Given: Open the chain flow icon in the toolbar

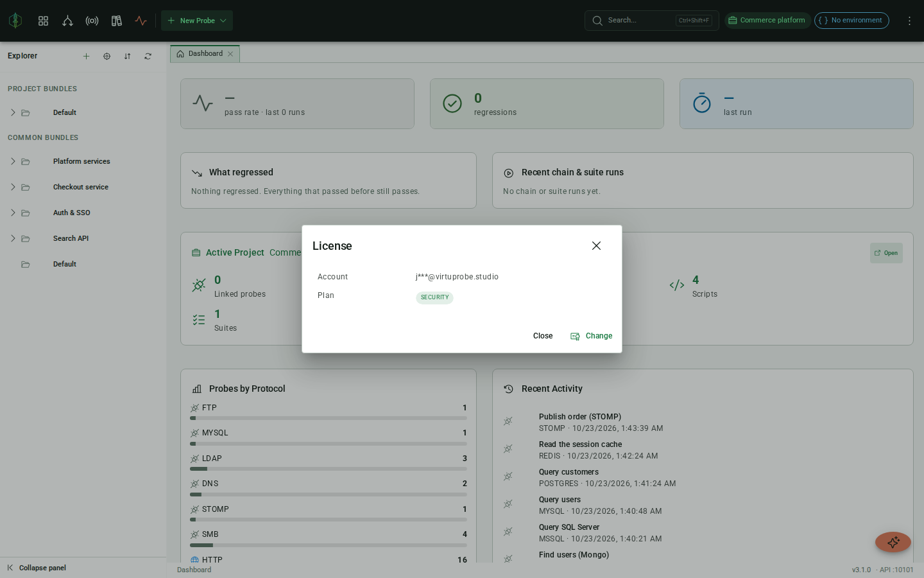Looking at the screenshot, I should 67,21.
